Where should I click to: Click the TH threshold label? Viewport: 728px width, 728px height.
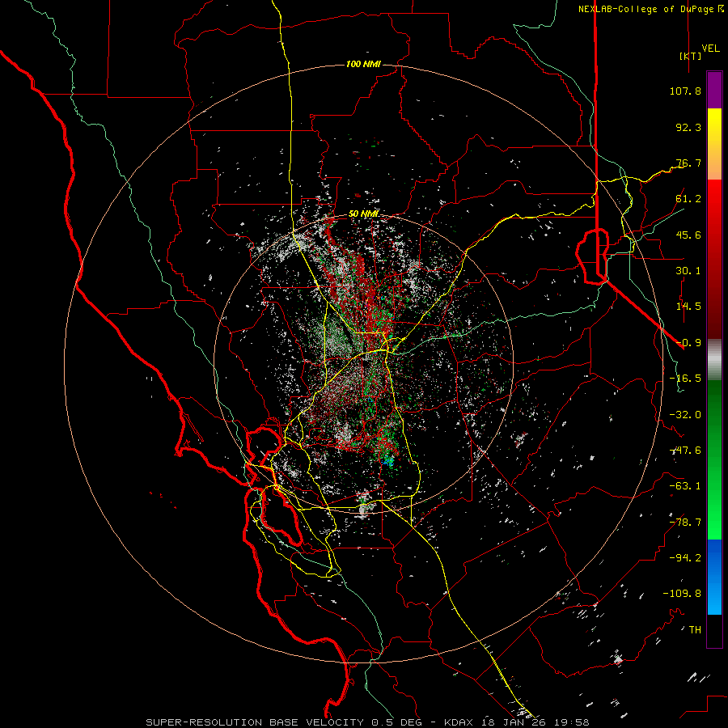pos(695,630)
